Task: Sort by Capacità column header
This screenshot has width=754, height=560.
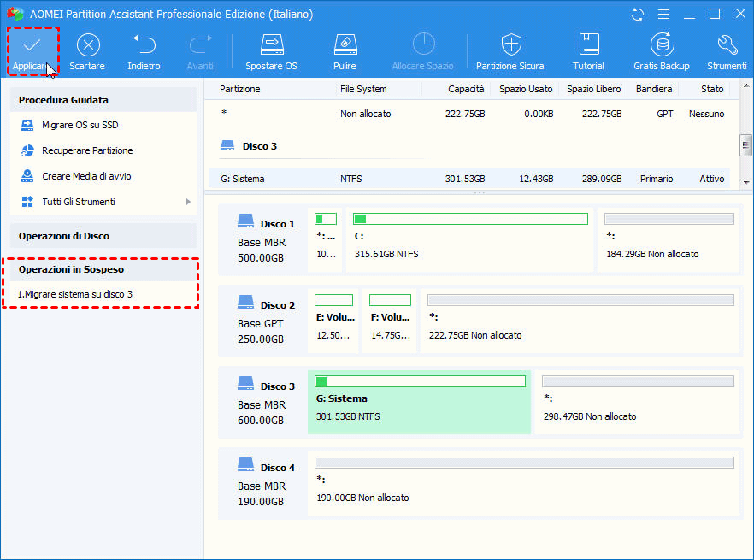Action: (466, 89)
